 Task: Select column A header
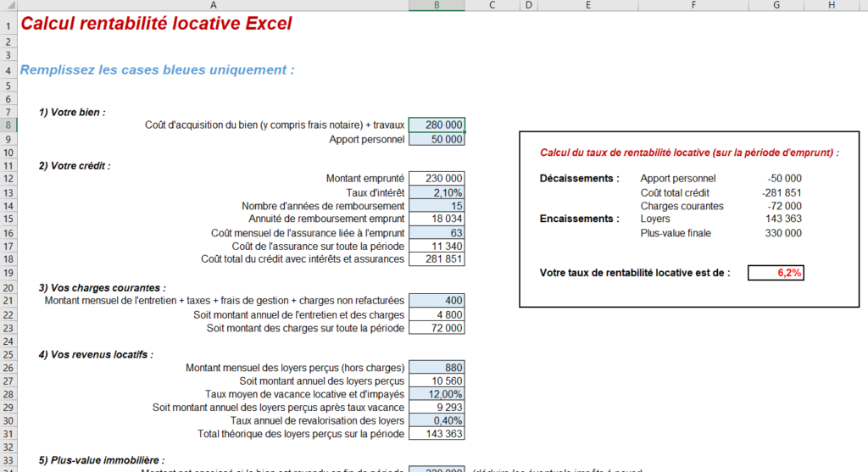[213, 5]
